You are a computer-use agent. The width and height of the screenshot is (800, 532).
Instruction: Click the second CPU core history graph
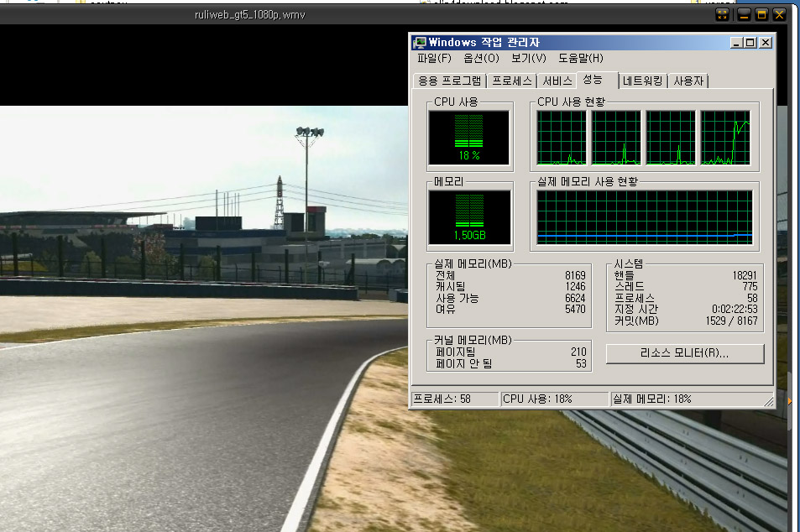tap(616, 138)
